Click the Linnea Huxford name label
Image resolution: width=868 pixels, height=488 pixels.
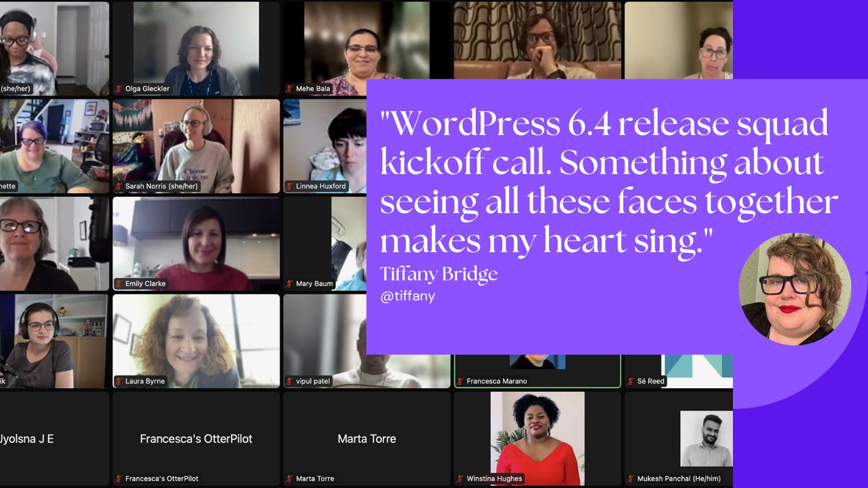pyautogui.click(x=321, y=187)
